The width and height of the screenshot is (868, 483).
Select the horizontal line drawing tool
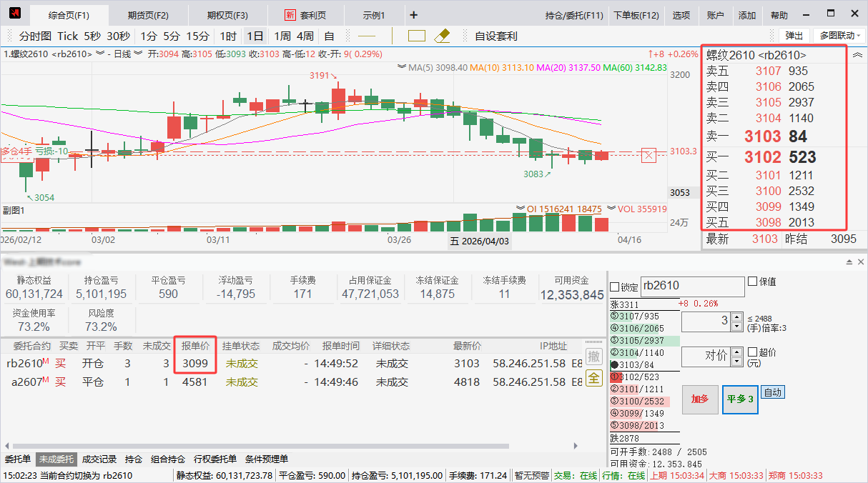click(367, 36)
